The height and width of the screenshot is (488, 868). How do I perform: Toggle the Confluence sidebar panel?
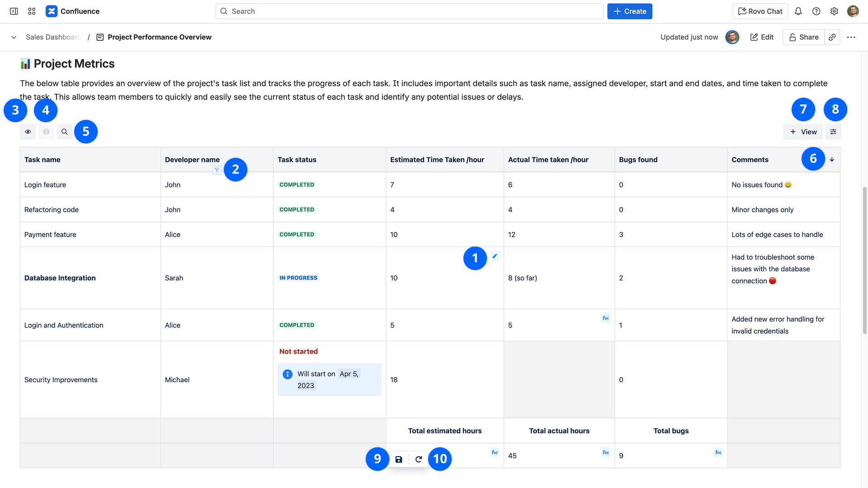tap(14, 11)
